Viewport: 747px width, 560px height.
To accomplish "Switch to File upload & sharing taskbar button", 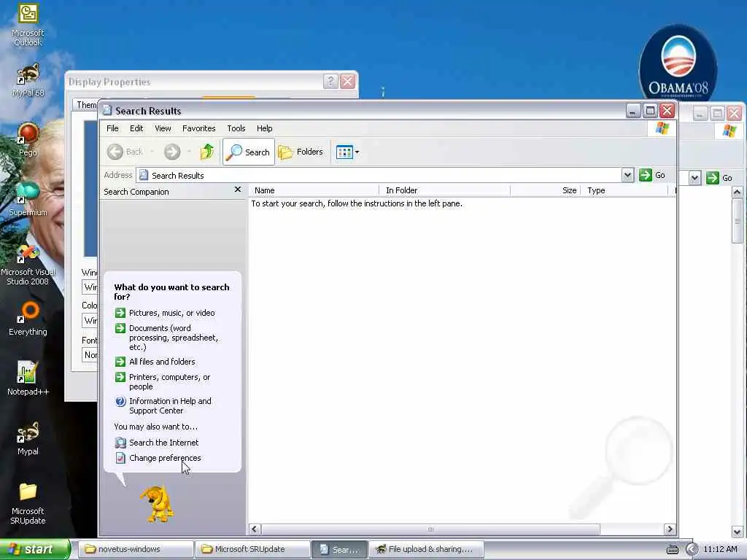I will point(426,549).
